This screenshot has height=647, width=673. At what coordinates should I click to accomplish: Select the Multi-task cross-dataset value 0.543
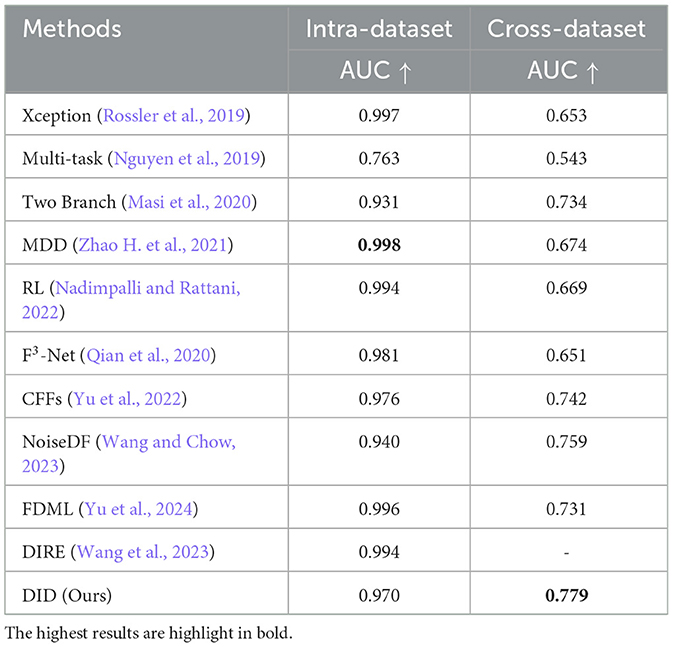[x=566, y=158]
